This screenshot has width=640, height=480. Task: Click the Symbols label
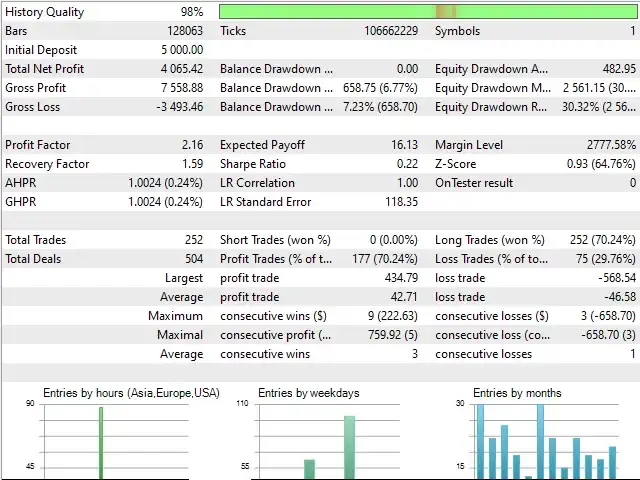[x=458, y=31]
